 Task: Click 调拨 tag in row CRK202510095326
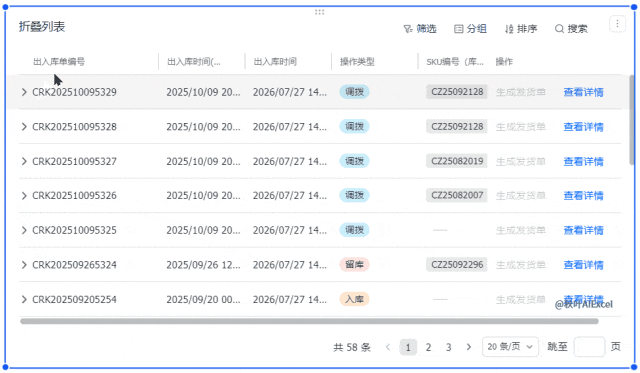[354, 195]
